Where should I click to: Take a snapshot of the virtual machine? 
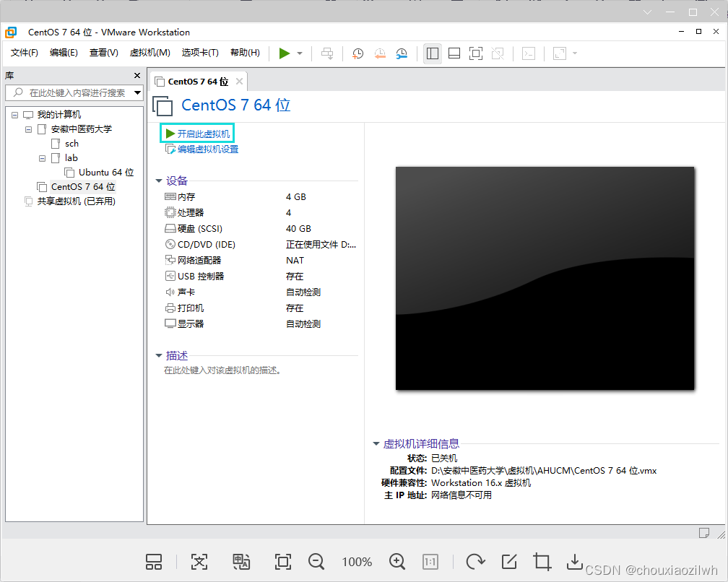coord(357,53)
